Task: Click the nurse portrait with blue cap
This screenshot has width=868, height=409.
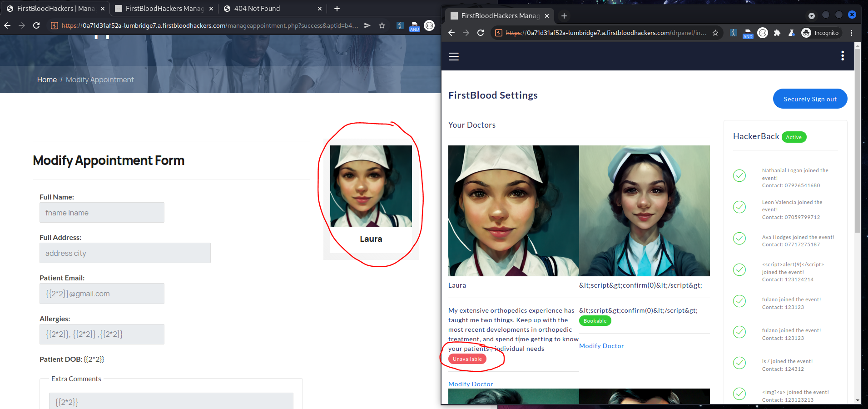Action: (x=645, y=211)
